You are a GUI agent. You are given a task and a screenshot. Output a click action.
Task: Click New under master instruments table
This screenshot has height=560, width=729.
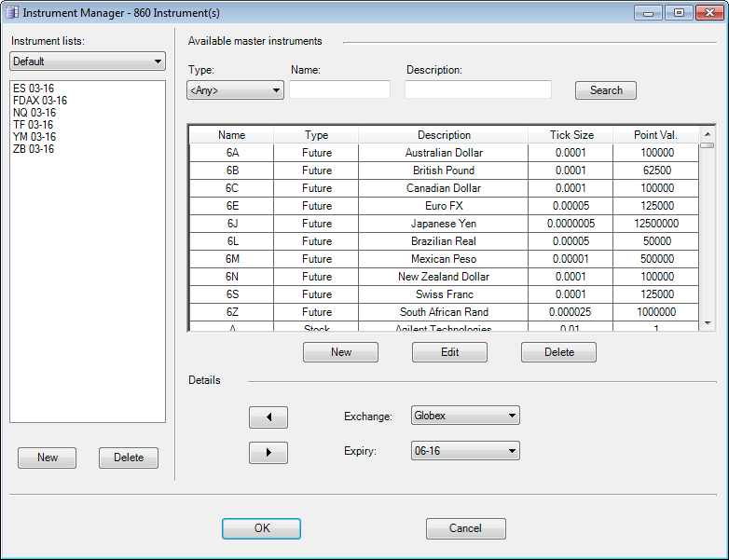click(341, 352)
